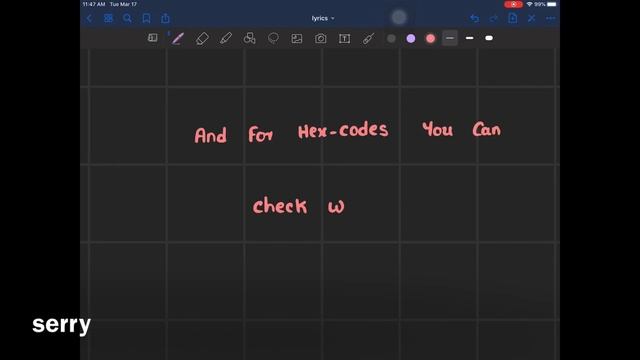Viewport: 640px width, 360px height.
Task: Add a new page
Action: [513, 18]
